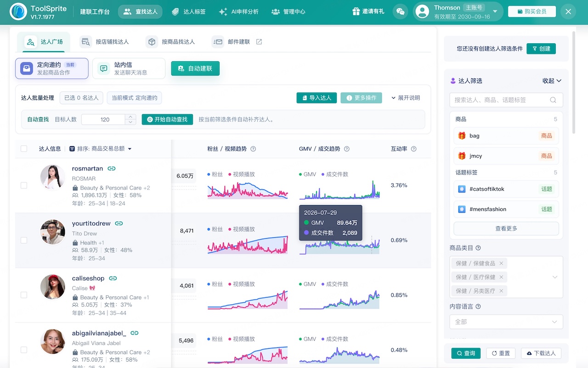
Task: Click the search magnifier in 达人筛选
Action: (553, 100)
